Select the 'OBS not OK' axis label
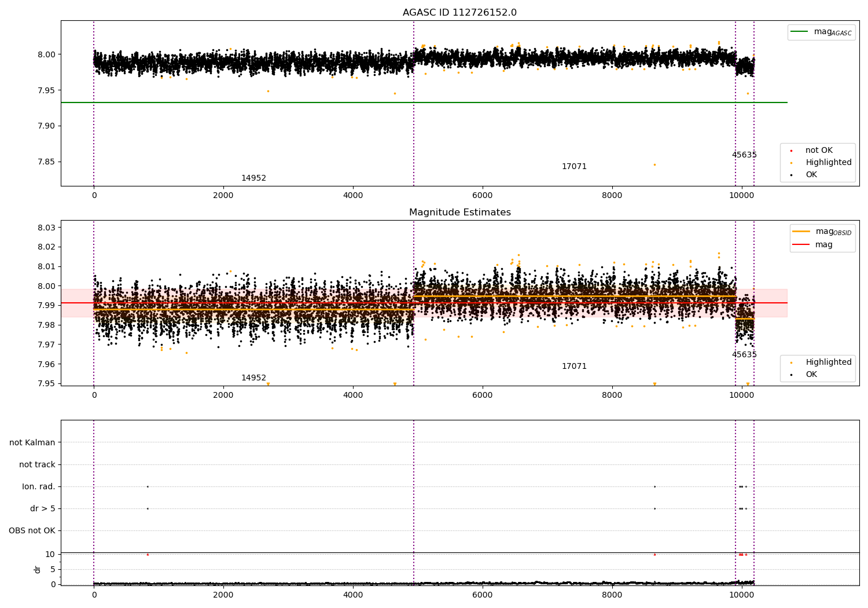868x608 pixels. tap(32, 530)
